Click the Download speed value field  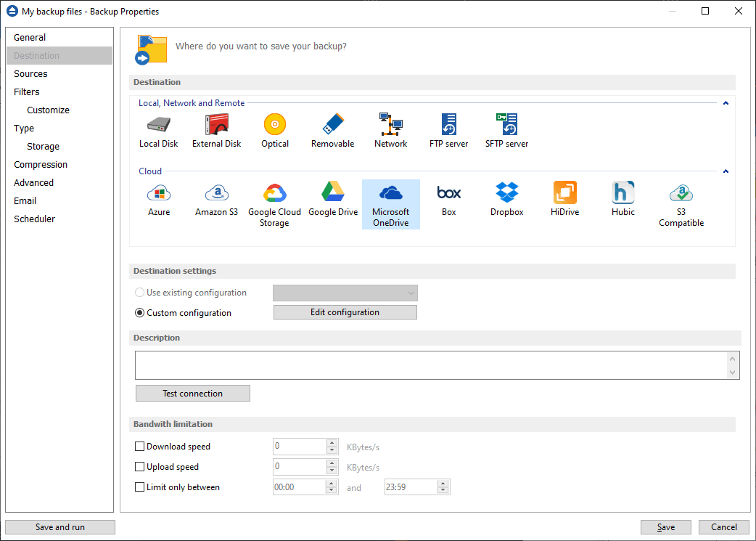tap(300, 447)
